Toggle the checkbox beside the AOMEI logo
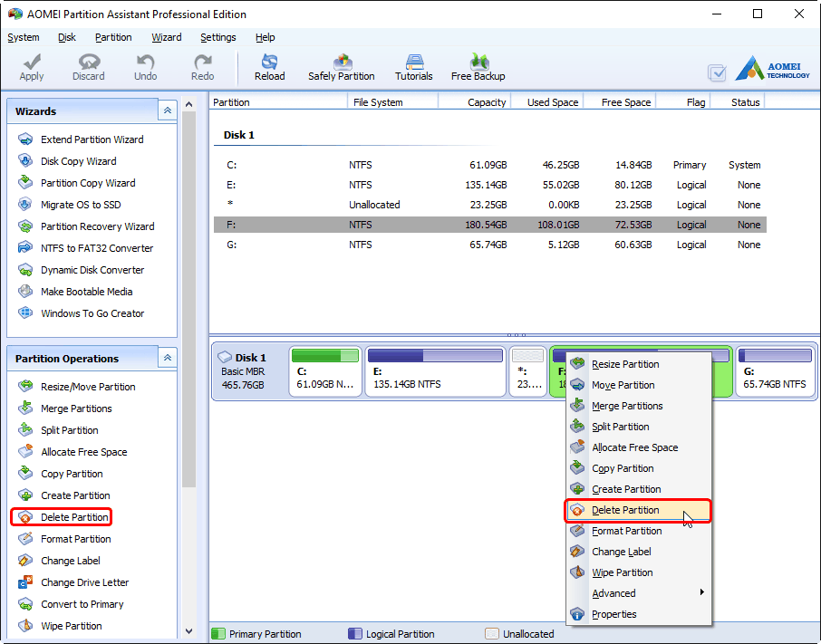Screen dimensions: 821x644 coord(718,72)
